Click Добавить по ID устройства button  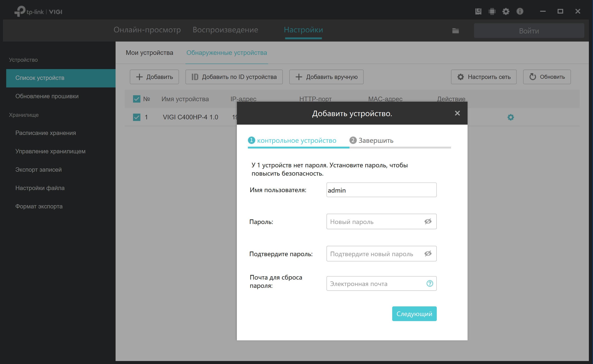click(234, 77)
